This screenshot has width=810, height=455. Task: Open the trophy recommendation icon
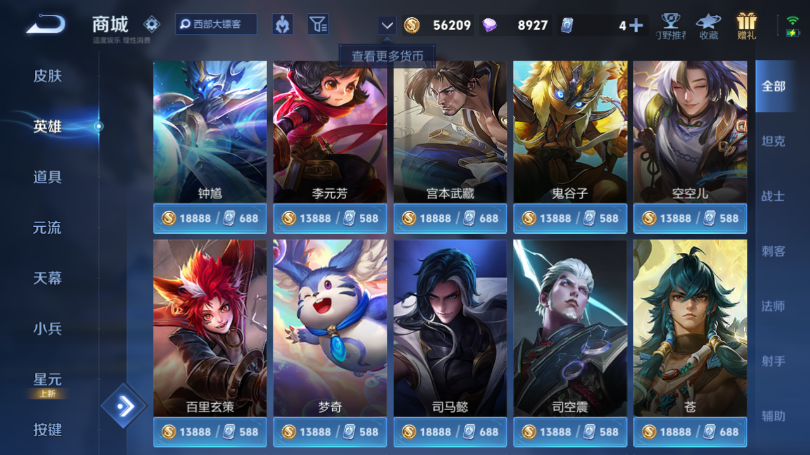point(671,26)
